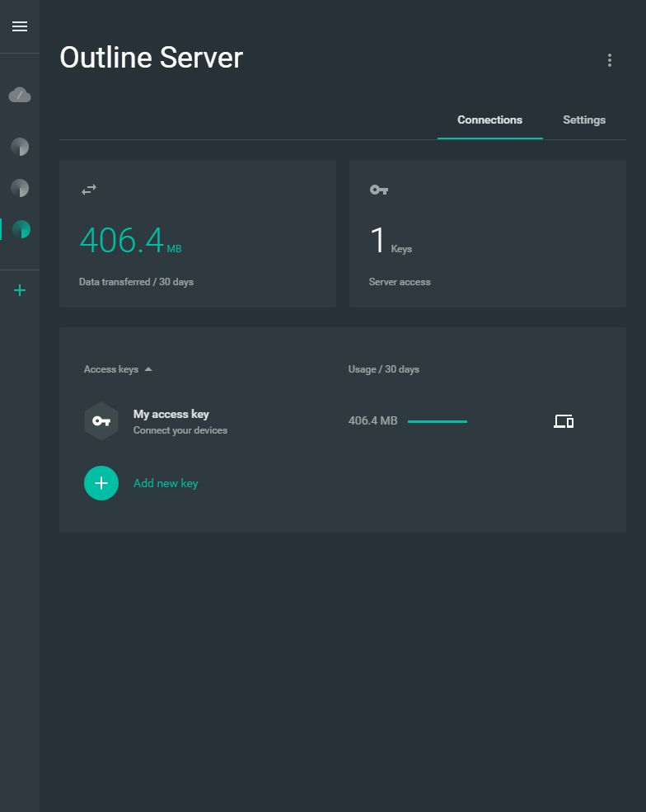
Task: Open the hamburger menu in the sidebar
Action: point(20,26)
